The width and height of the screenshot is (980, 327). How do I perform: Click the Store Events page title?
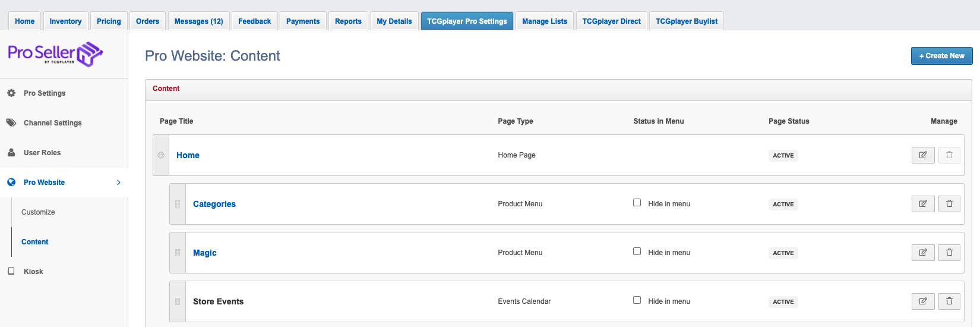click(218, 301)
